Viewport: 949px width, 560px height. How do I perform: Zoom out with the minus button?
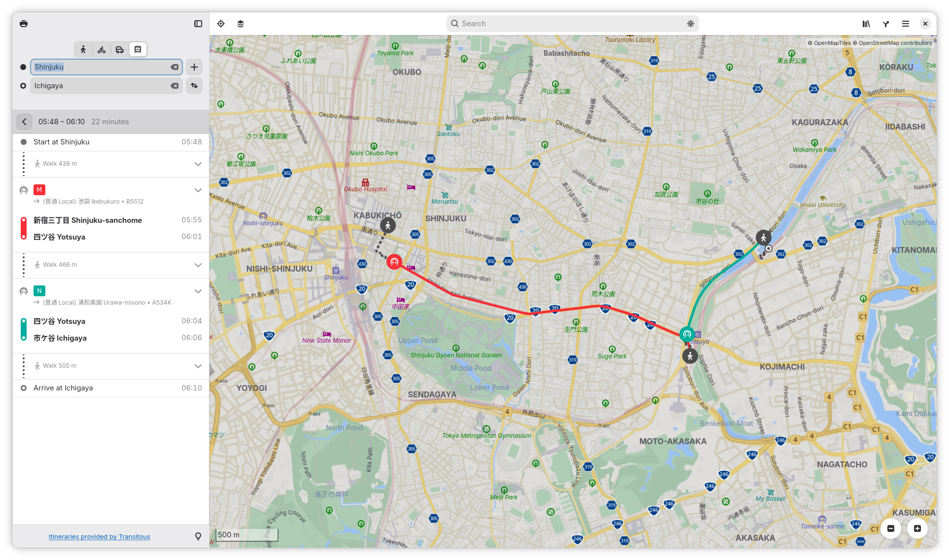pos(891,528)
